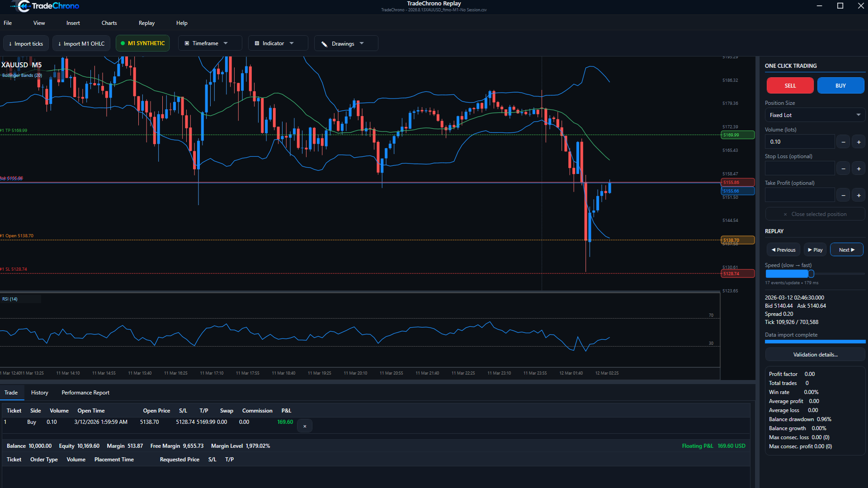Screen dimensions: 868x488
Task: Click the Import ticks button
Action: (26, 43)
